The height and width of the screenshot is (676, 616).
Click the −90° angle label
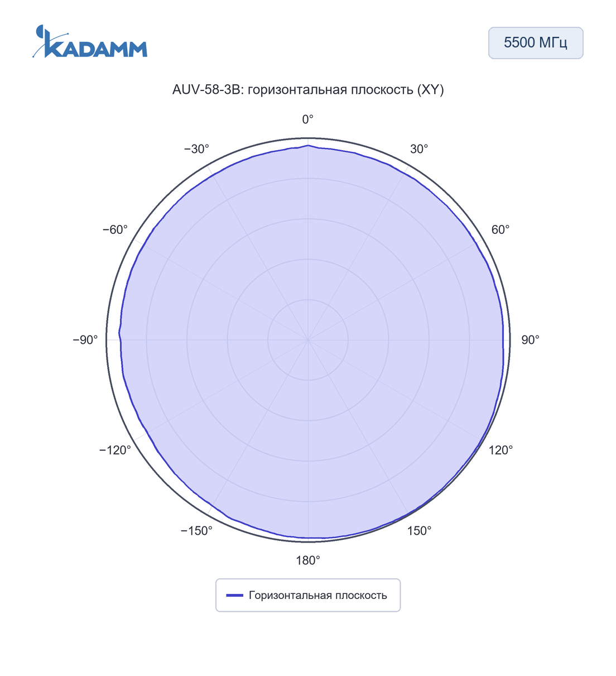(x=85, y=340)
